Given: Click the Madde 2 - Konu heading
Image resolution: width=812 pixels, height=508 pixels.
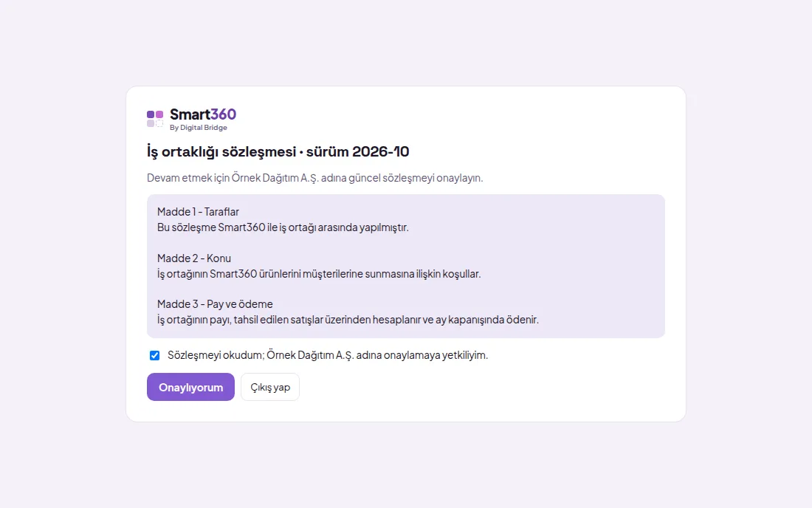Looking at the screenshot, I should tap(194, 258).
